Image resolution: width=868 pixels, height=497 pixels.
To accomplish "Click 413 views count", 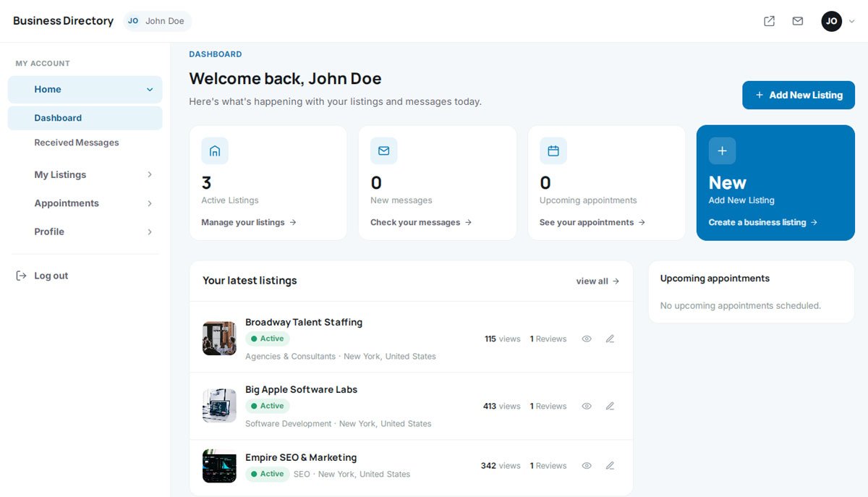I will coord(502,406).
